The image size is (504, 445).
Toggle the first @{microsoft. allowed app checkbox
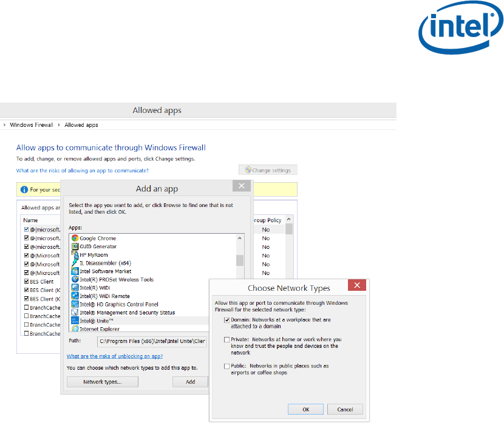26,229
